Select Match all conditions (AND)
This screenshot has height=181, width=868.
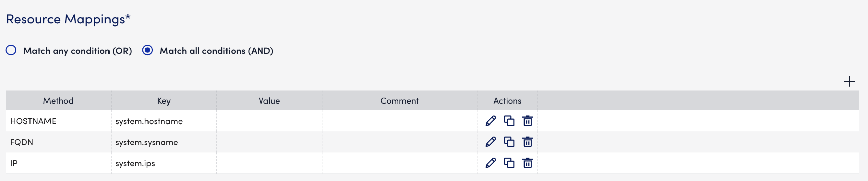point(147,50)
